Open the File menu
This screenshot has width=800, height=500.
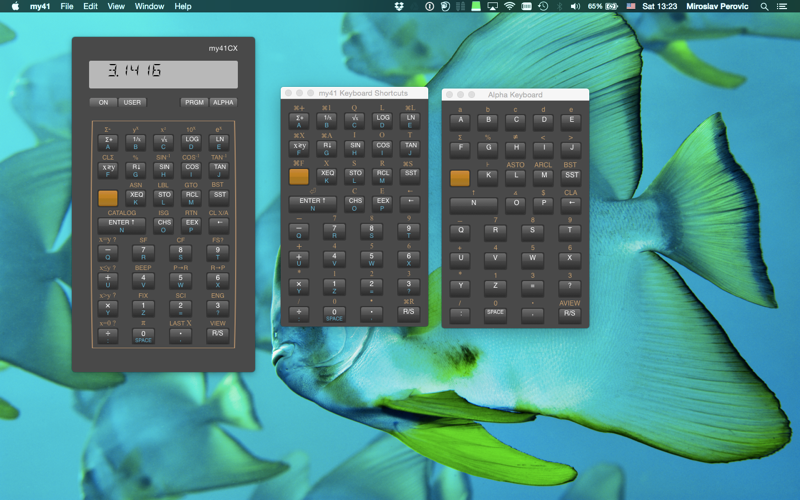pos(67,6)
